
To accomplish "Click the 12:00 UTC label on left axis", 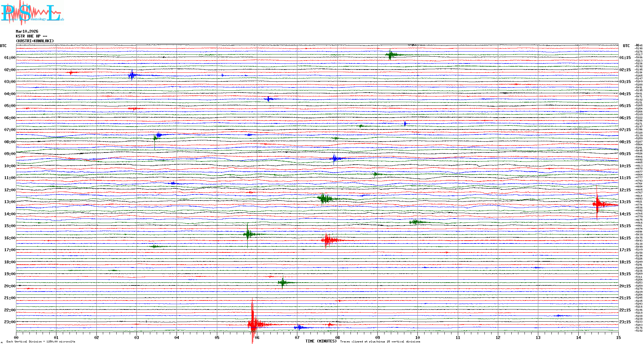I will click(x=10, y=190).
